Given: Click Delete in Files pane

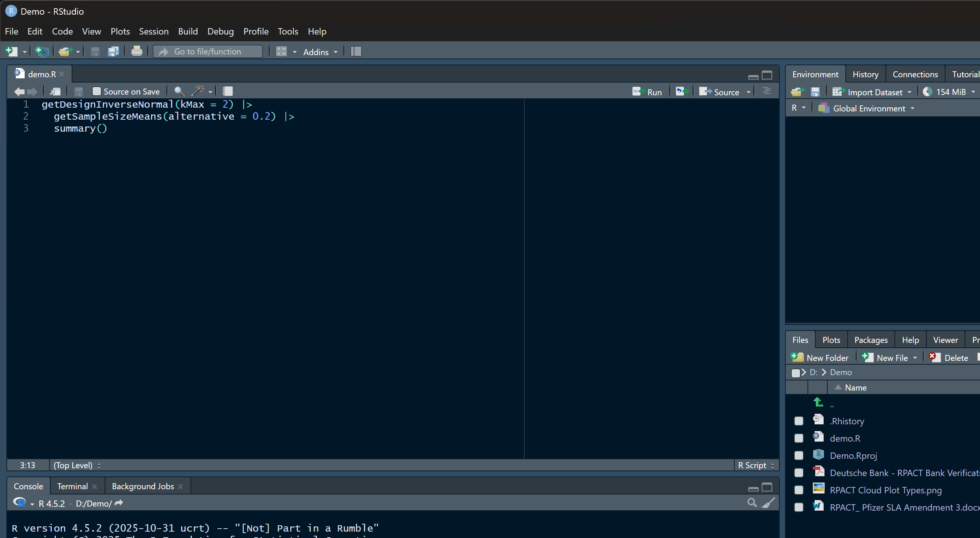Looking at the screenshot, I should click(x=948, y=358).
